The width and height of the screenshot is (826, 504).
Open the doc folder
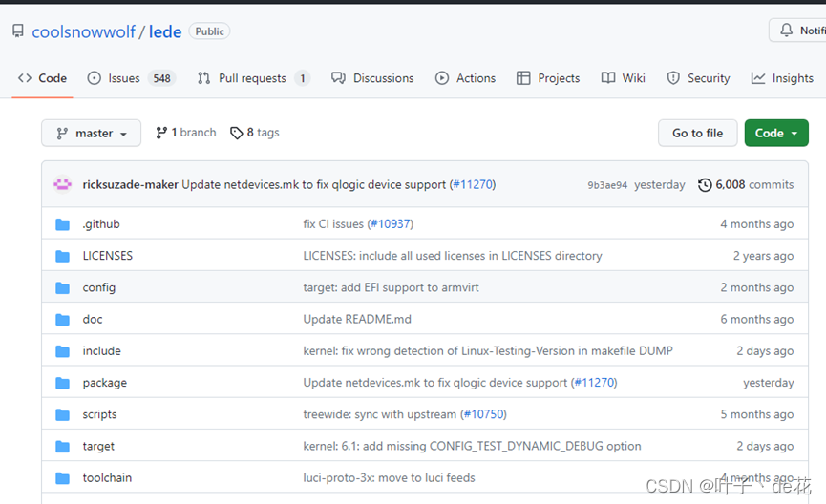[93, 319]
